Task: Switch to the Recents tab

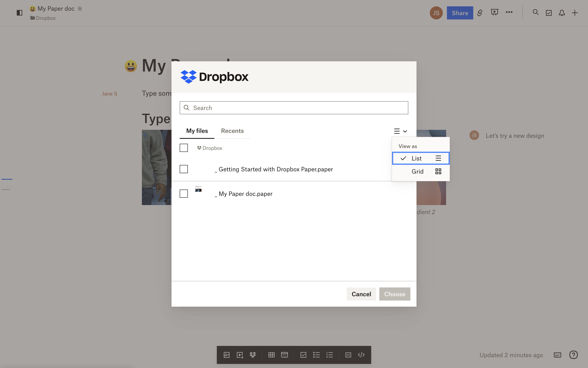Action: 232,131
